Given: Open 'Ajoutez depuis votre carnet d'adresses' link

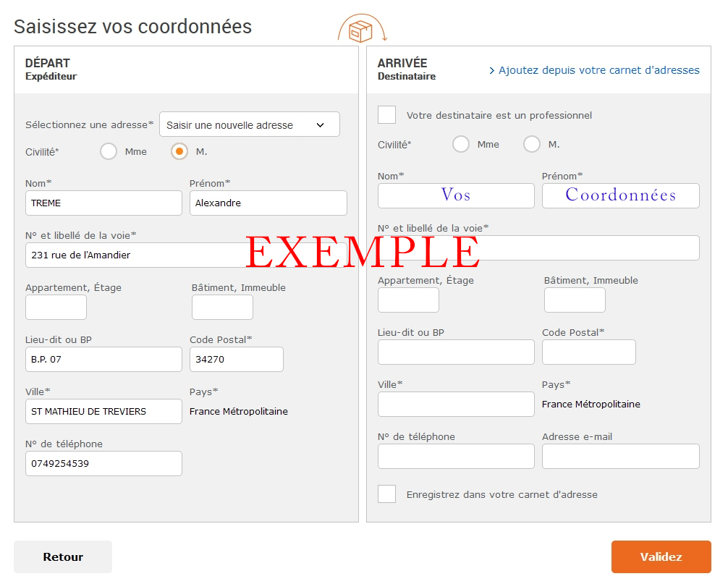Looking at the screenshot, I should click(x=594, y=70).
